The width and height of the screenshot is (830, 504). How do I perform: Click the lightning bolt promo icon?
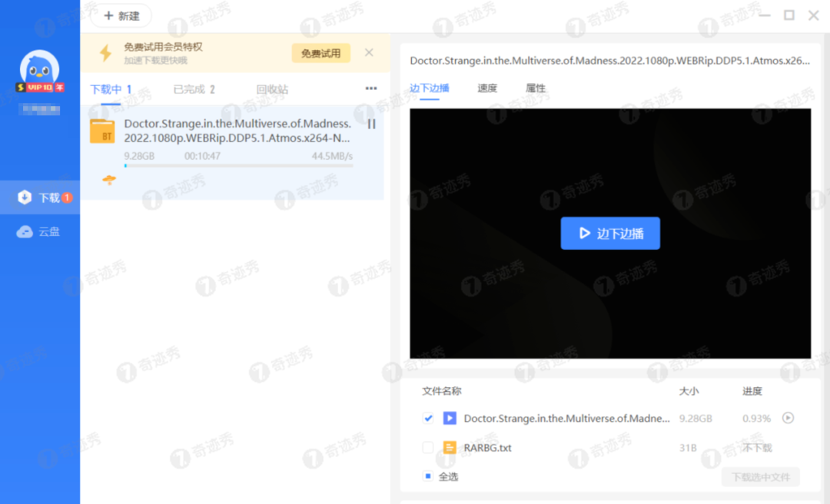[106, 53]
